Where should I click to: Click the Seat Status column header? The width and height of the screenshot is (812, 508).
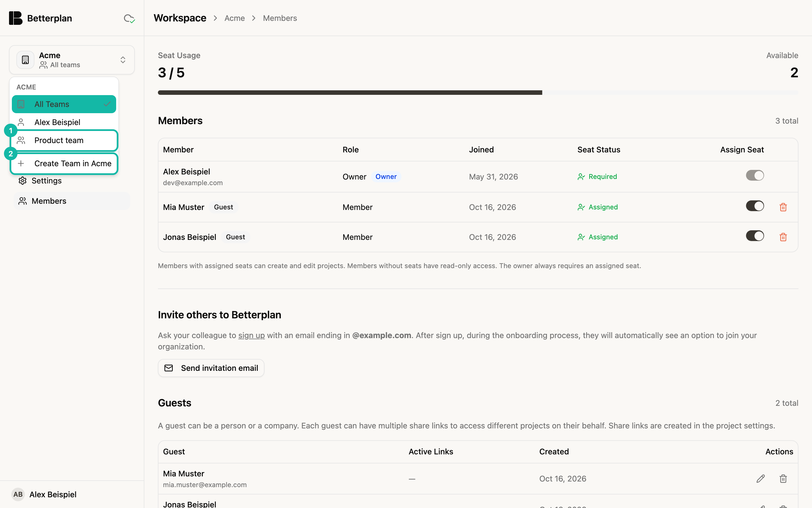(599, 150)
